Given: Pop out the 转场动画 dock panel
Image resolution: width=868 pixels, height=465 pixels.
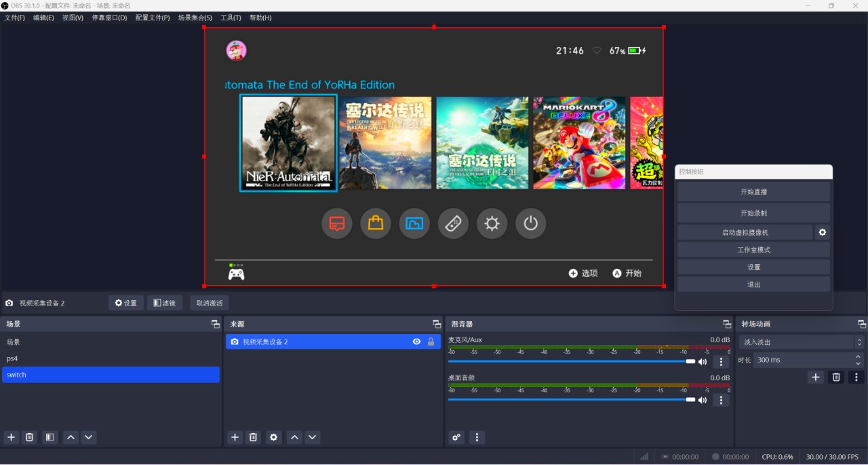Looking at the screenshot, I should [862, 324].
